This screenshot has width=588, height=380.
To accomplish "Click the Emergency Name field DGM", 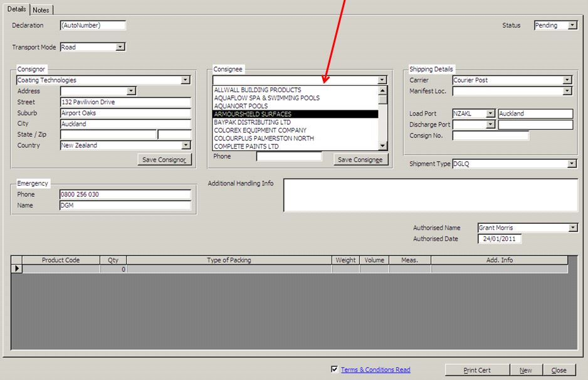I will (x=125, y=205).
